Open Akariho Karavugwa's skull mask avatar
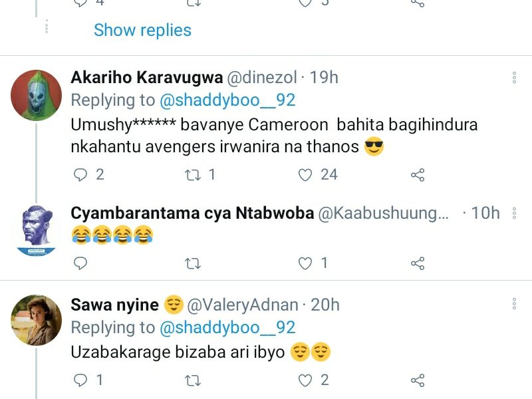This screenshot has width=532, height=399. pos(37,95)
